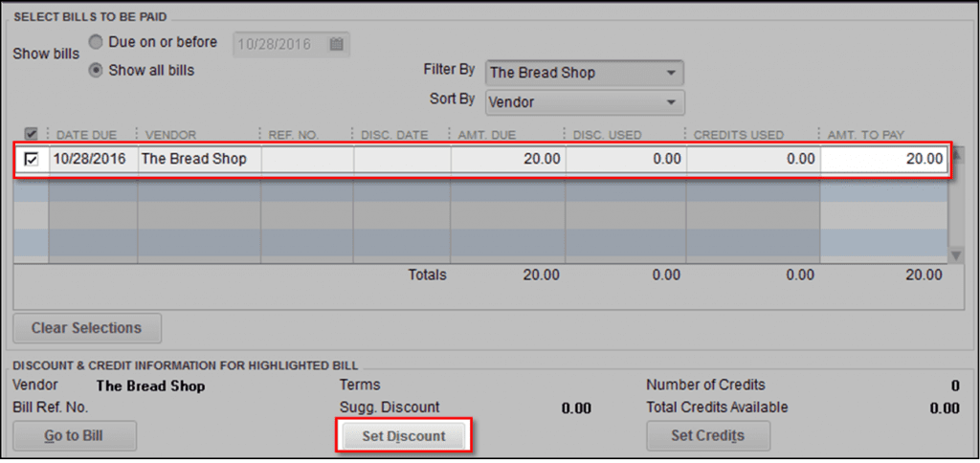Image resolution: width=980 pixels, height=463 pixels.
Task: Toggle the select-all checkbox in the table header
Action: pyautogui.click(x=31, y=134)
